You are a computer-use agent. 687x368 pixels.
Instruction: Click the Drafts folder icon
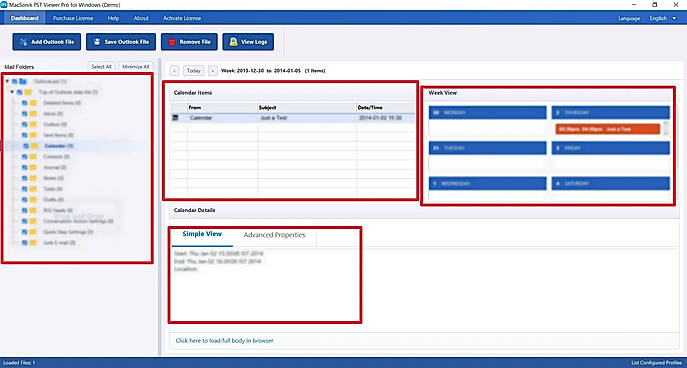click(x=33, y=200)
